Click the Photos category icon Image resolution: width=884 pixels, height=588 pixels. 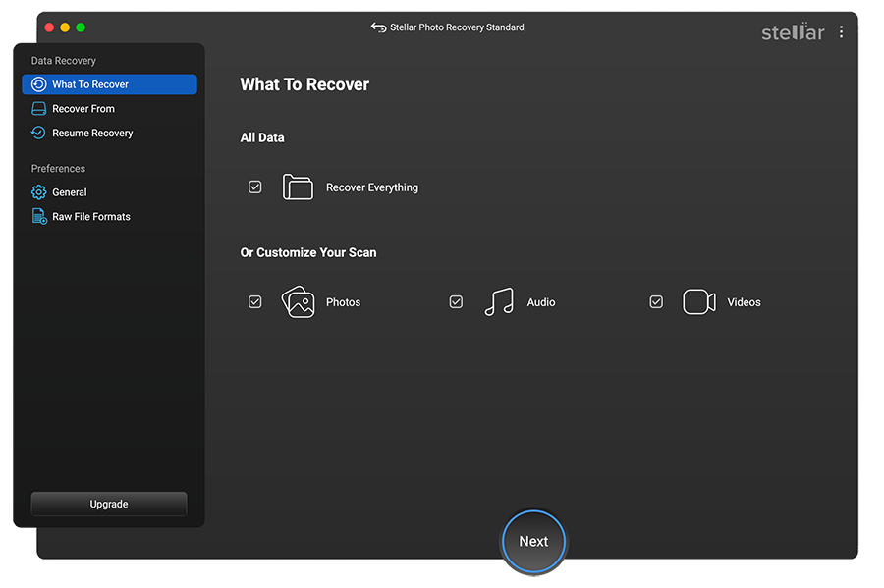point(297,301)
